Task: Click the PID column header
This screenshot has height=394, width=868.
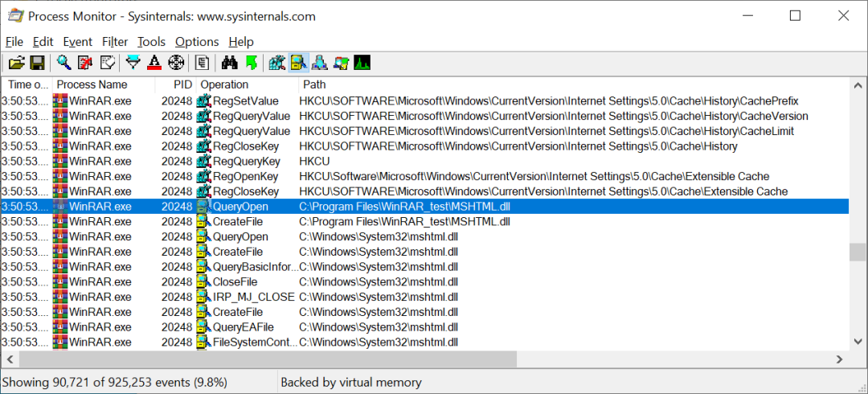Action: (175, 84)
